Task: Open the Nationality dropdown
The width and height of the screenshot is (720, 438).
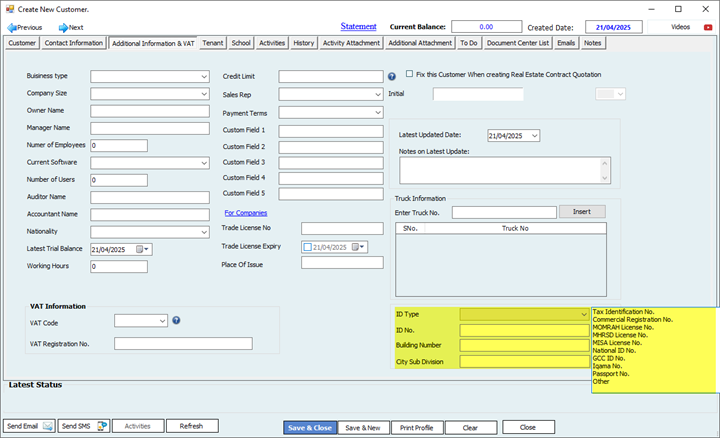Action: (x=204, y=232)
